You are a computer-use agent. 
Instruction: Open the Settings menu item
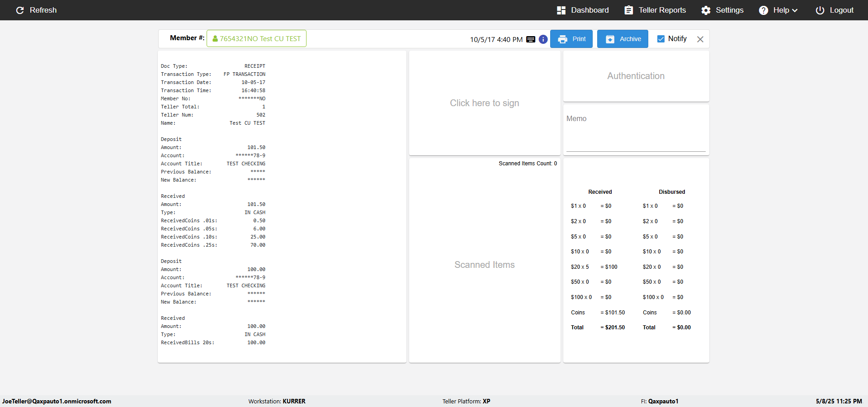[x=722, y=10]
